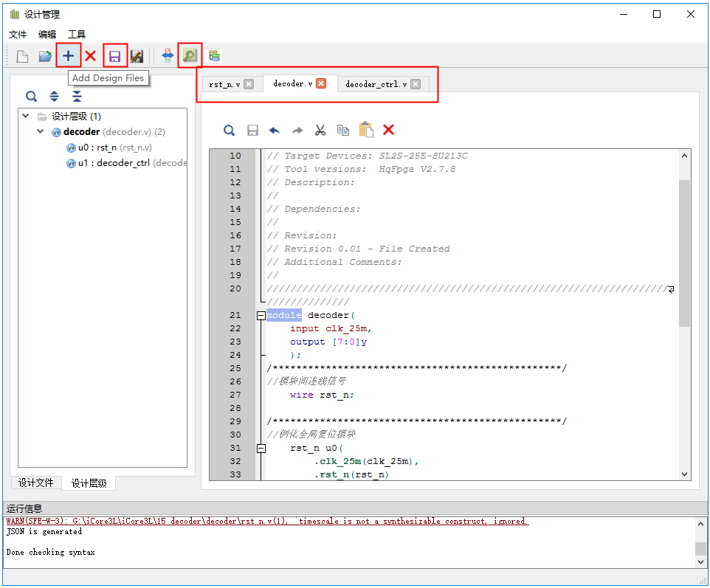Click the CN/EN language switch icon
This screenshot has height=588, width=710.
point(168,56)
